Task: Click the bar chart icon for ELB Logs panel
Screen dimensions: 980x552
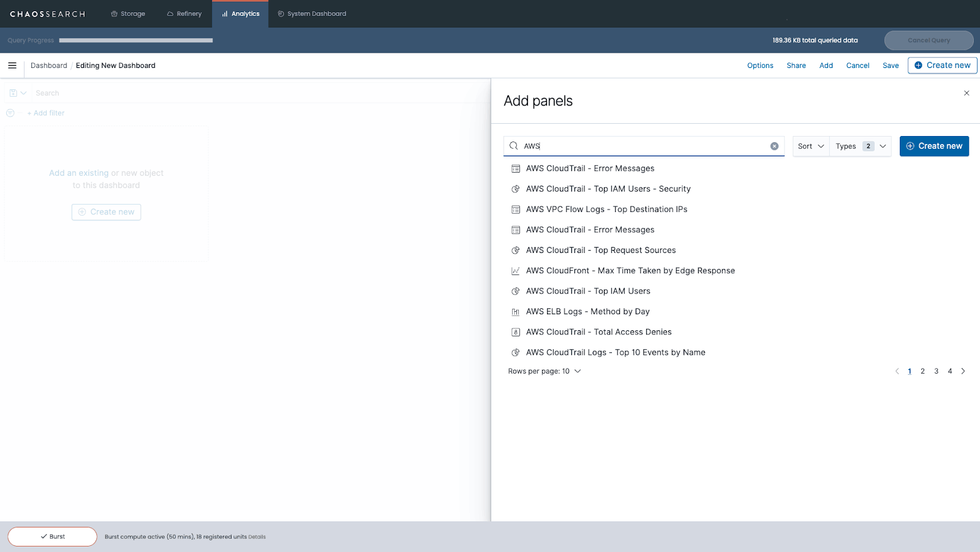Action: click(x=515, y=311)
